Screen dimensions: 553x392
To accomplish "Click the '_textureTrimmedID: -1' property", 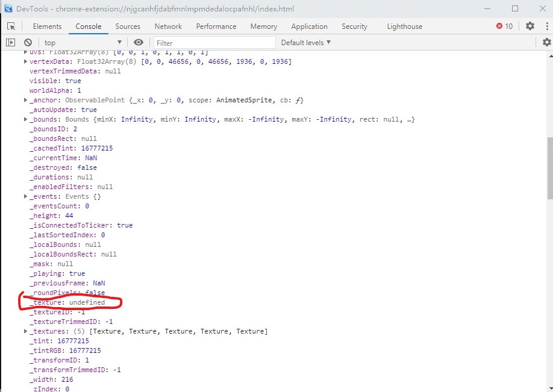I will pyautogui.click(x=71, y=322).
